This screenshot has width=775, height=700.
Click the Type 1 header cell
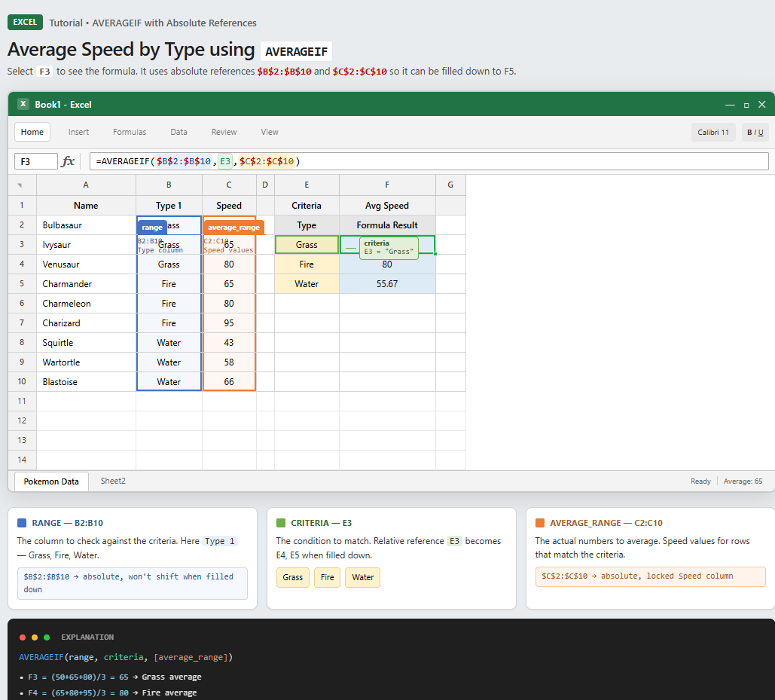(169, 206)
